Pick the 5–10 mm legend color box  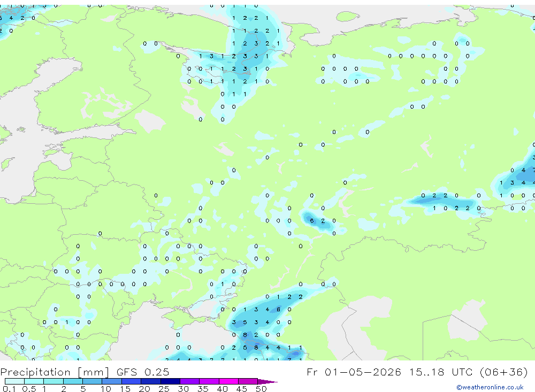[92, 381]
